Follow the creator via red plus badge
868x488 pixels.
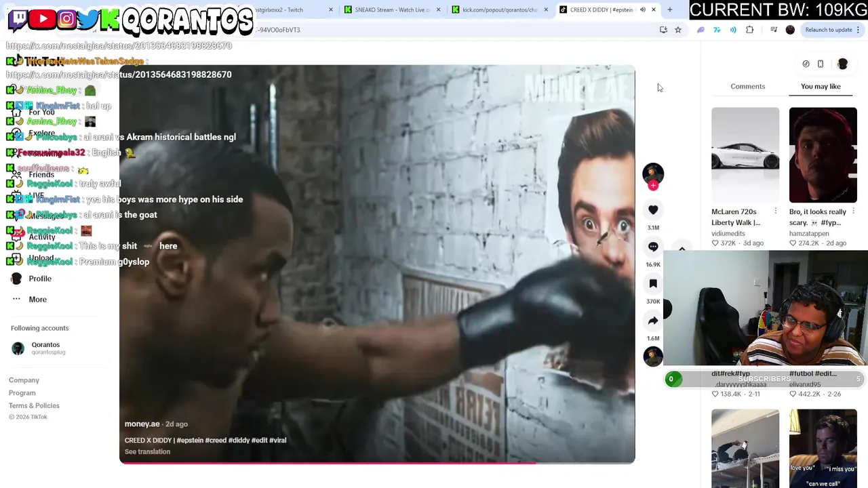[x=653, y=186]
